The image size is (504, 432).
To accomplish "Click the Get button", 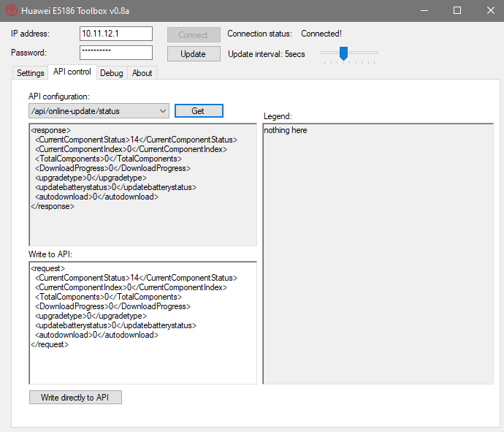I will pyautogui.click(x=198, y=111).
